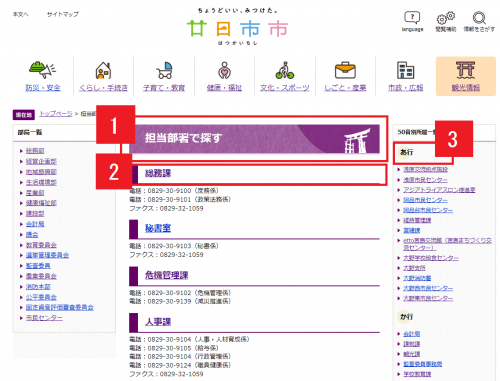Viewport: 500px width, 381px height.
Task: Open 浅原交流拠点施設 in the あ行 list
Action: (425, 170)
